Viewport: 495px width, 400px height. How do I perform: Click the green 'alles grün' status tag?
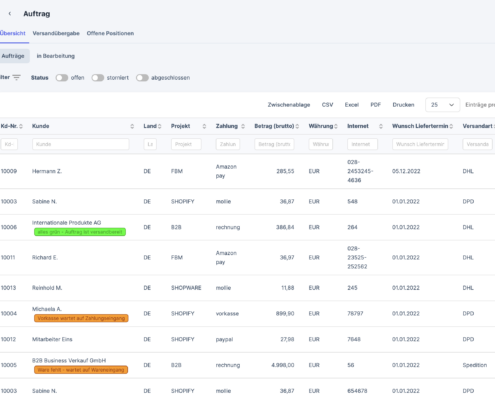pos(80,232)
